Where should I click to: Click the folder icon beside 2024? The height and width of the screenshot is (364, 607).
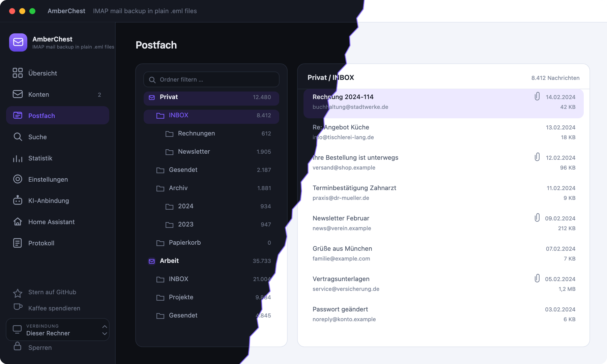170,207
